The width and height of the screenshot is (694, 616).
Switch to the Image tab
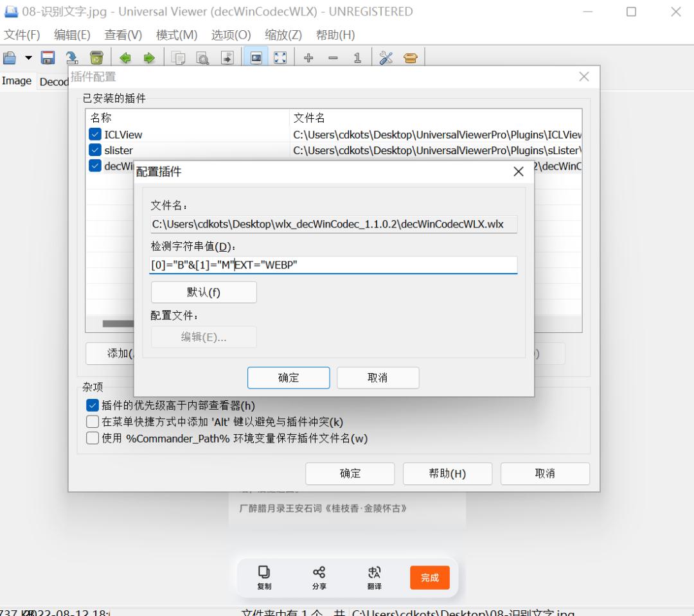17,81
